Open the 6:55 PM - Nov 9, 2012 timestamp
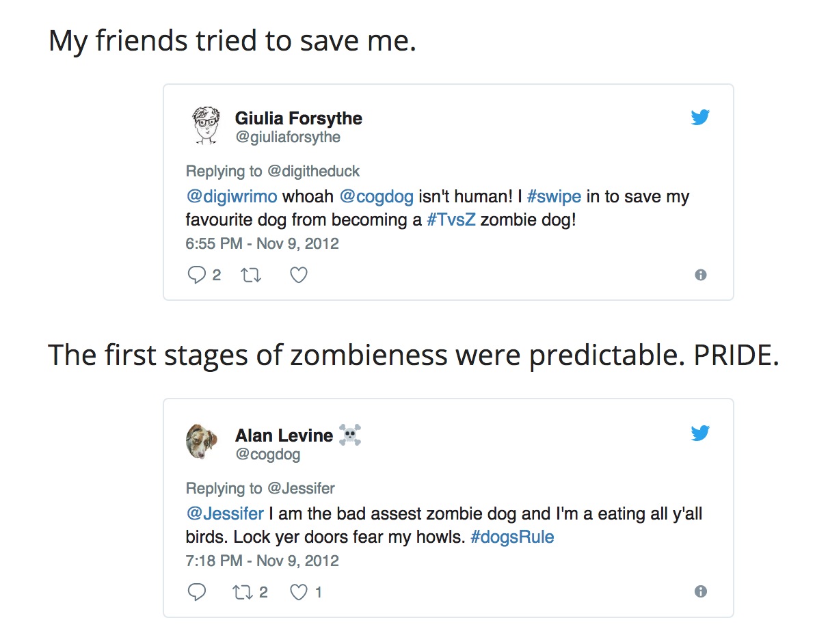815x644 pixels. [263, 243]
